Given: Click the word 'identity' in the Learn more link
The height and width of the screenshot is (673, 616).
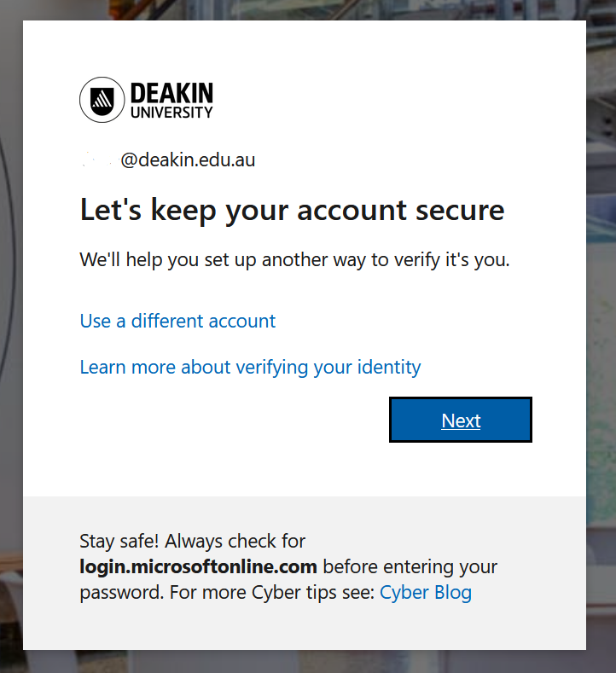Looking at the screenshot, I should pos(389,368).
